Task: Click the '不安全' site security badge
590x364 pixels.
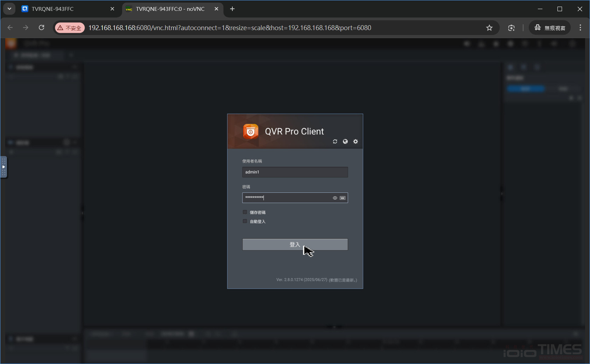Action: coord(70,28)
